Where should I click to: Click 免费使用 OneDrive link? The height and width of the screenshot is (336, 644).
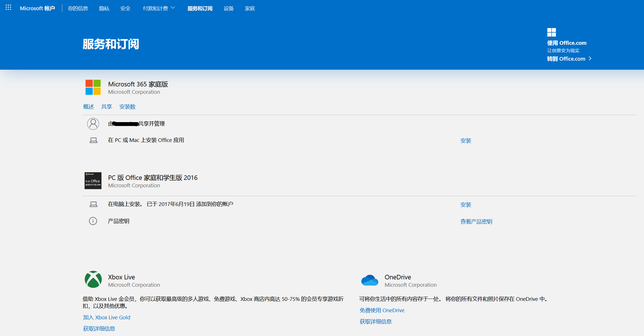(382, 310)
